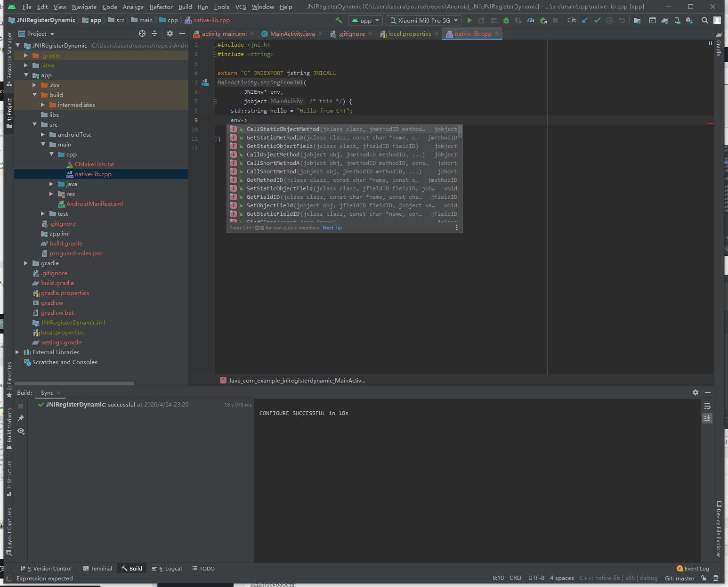Toggle soft-wrap in build output
This screenshot has height=587, width=728.
coord(707,406)
